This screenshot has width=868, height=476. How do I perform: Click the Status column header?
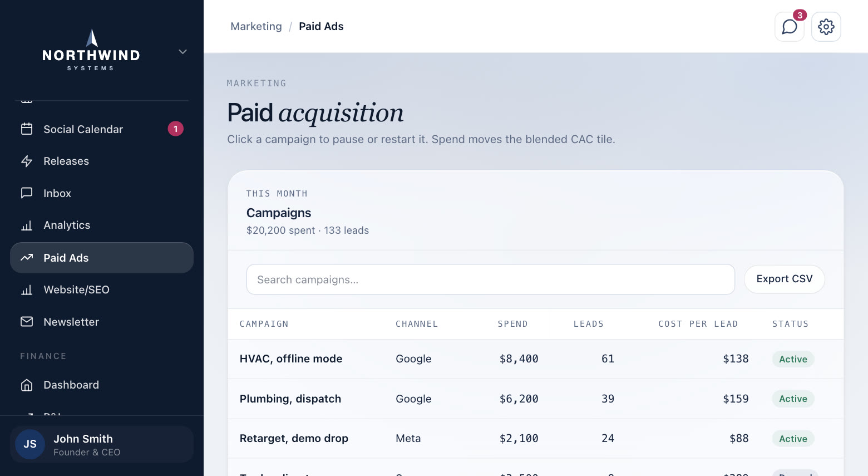[790, 324]
